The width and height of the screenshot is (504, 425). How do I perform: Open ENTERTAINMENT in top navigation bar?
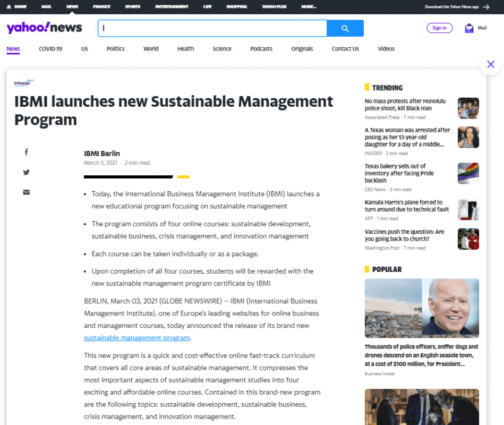[172, 7]
